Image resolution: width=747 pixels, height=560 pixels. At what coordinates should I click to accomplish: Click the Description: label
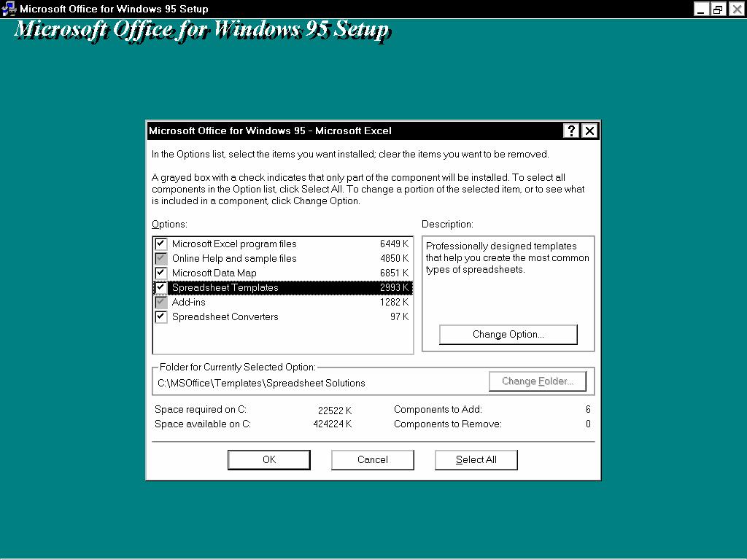pyautogui.click(x=447, y=225)
